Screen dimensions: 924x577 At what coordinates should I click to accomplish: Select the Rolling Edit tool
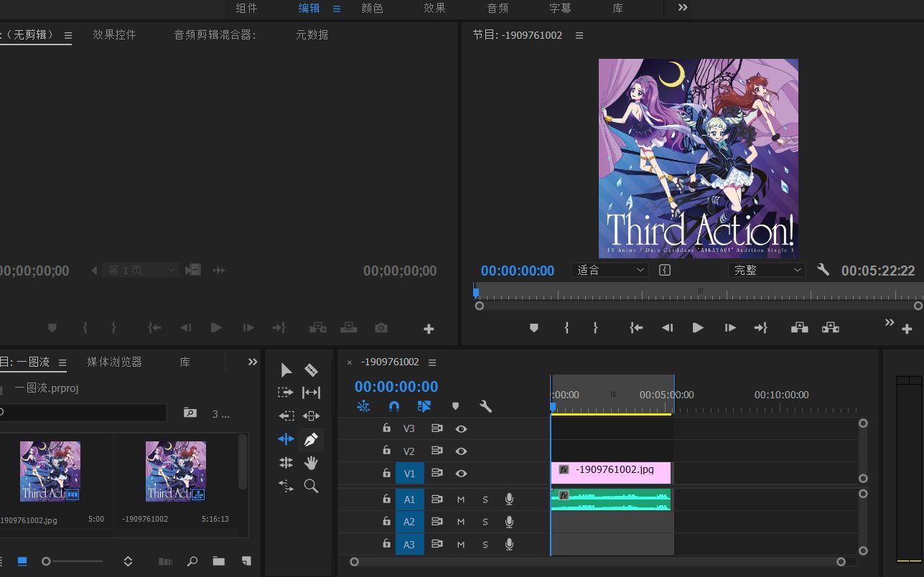pos(286,463)
